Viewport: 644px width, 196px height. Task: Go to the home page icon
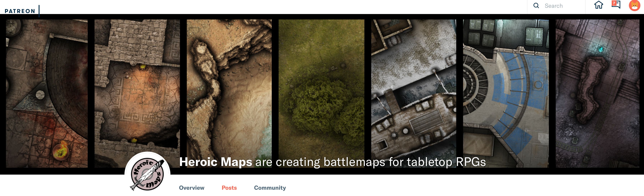[599, 5]
